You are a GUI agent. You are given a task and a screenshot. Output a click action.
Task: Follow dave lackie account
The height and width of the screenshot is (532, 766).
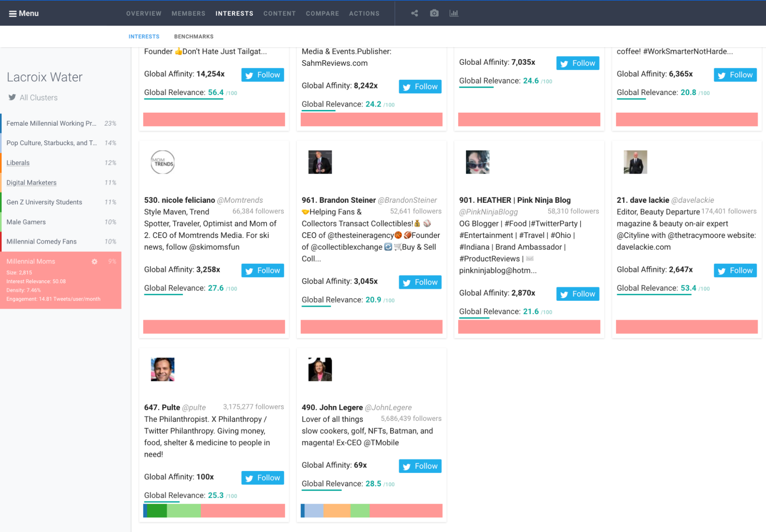pyautogui.click(x=735, y=271)
